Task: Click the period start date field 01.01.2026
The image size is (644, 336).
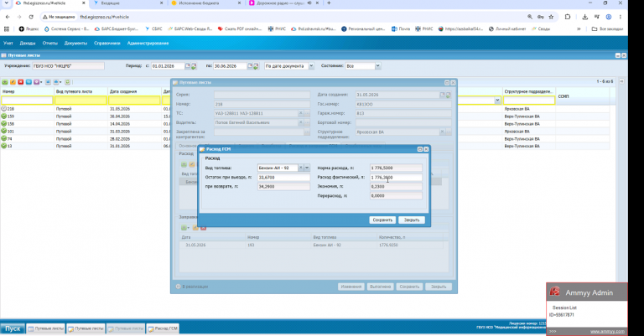Action: [168, 66]
